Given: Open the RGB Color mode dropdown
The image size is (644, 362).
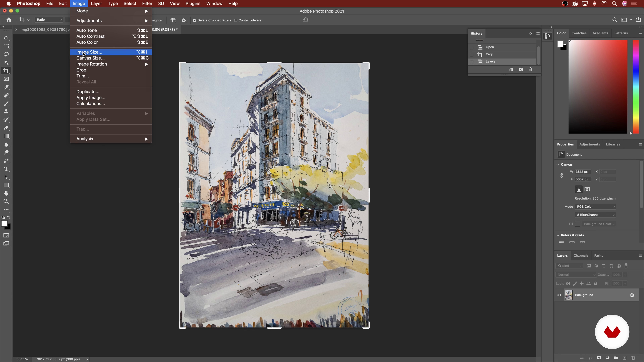Looking at the screenshot, I should click(x=595, y=207).
